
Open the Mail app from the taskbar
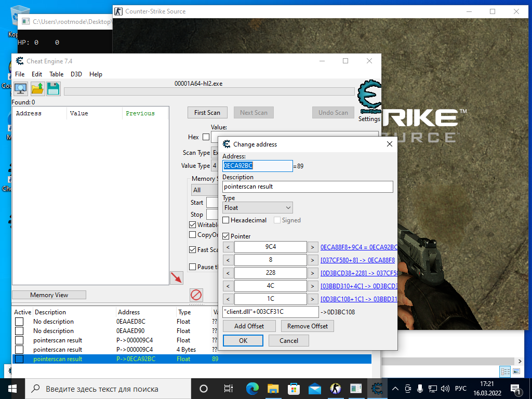tap(314, 389)
